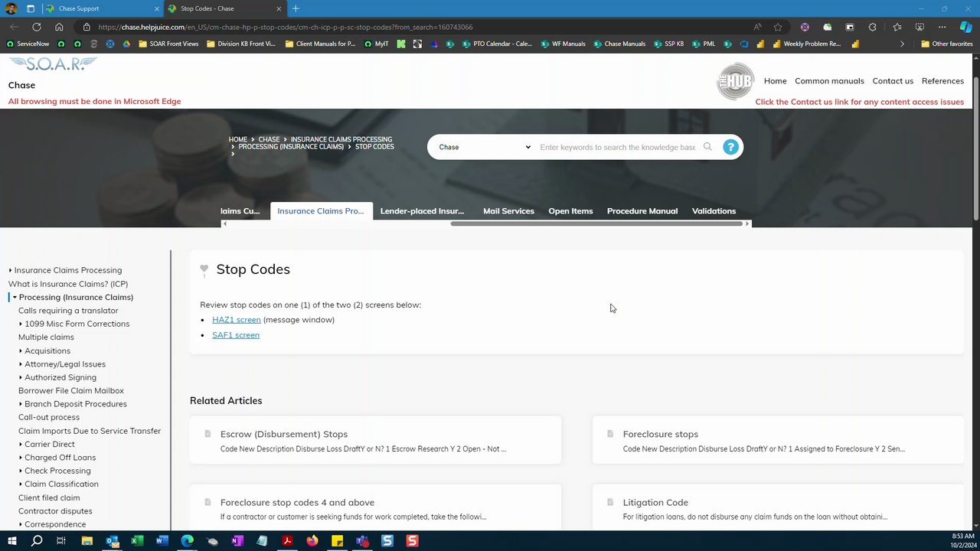Refresh the page with the browser reload icon

coord(36,27)
